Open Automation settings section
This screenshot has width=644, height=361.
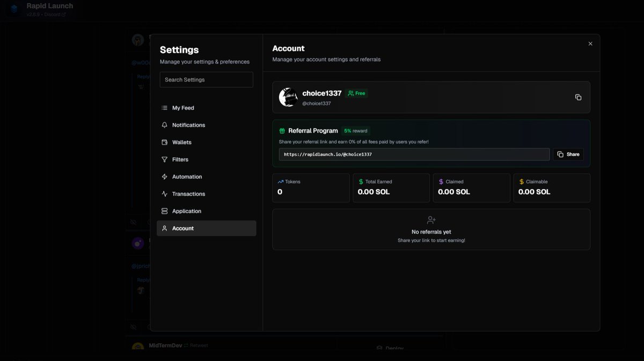point(206,177)
